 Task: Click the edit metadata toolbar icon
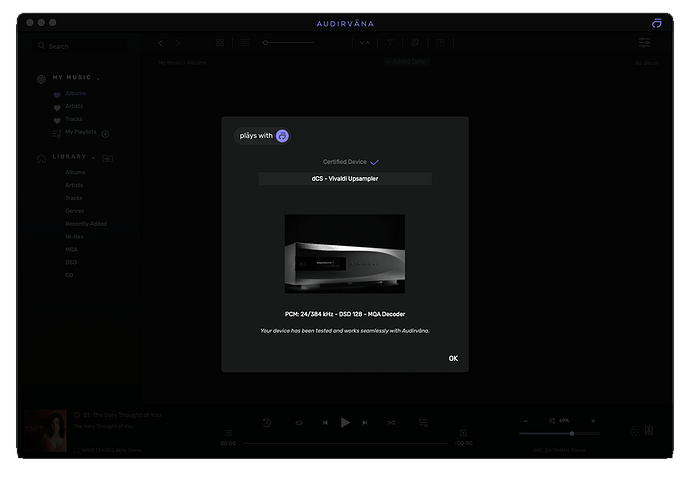[x=415, y=43]
